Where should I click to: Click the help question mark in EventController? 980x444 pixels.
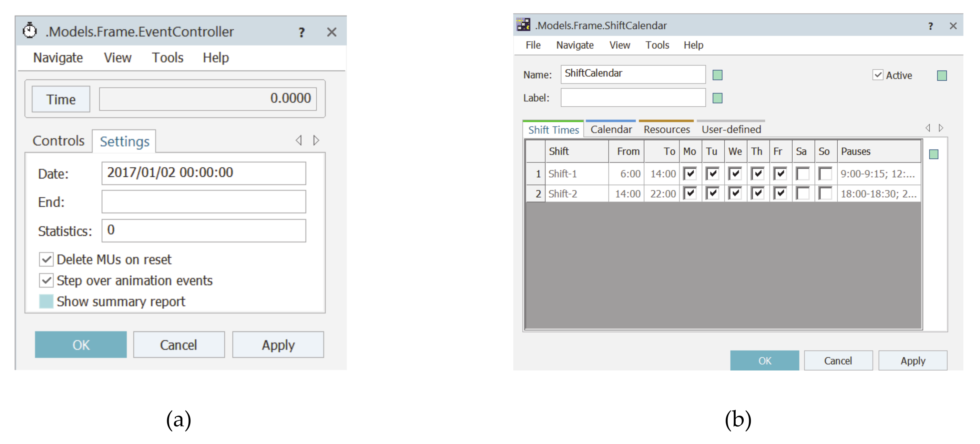tap(301, 32)
